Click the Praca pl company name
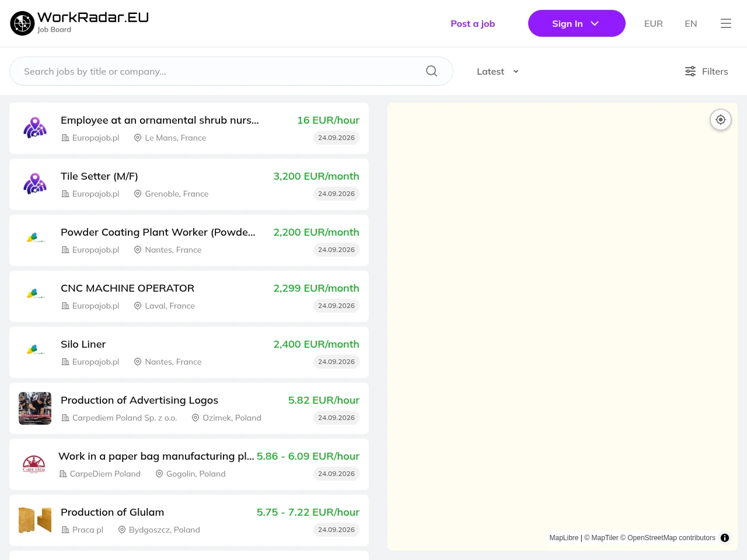This screenshot has width=747, height=560. pyautogui.click(x=88, y=530)
